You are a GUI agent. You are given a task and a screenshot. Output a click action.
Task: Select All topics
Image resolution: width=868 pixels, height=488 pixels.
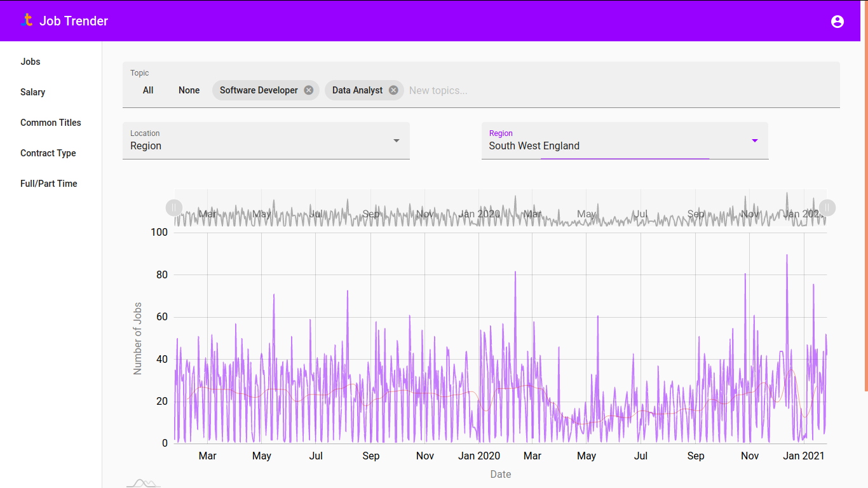pos(148,90)
